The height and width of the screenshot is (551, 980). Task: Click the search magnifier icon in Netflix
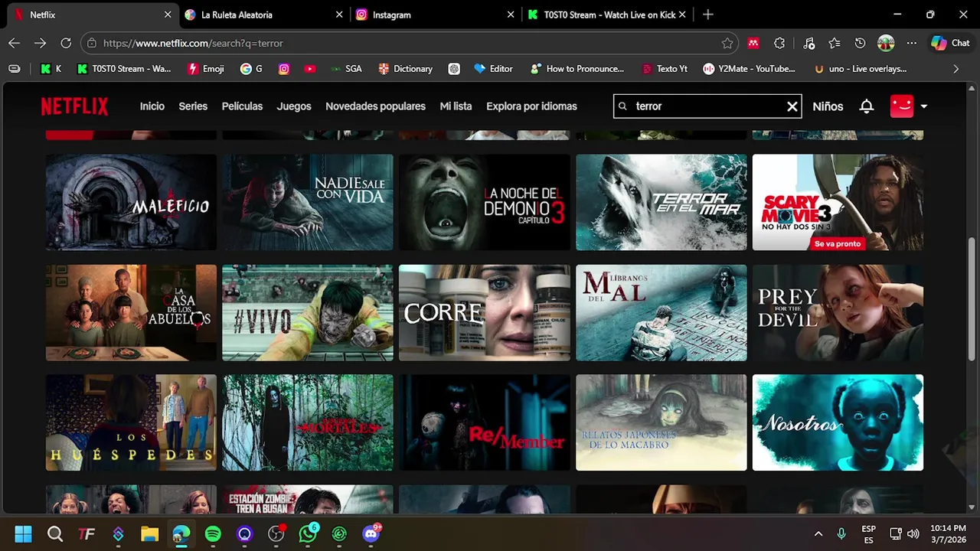coord(622,106)
